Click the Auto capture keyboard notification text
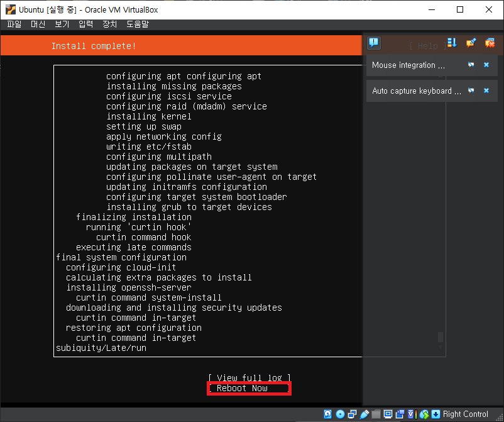This screenshot has height=422, width=504. (417, 91)
